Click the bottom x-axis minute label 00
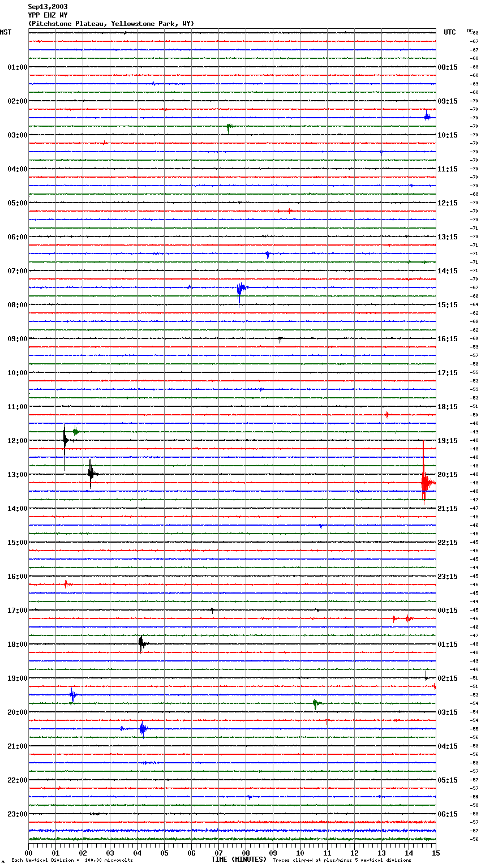The image size is (481, 868). (29, 853)
